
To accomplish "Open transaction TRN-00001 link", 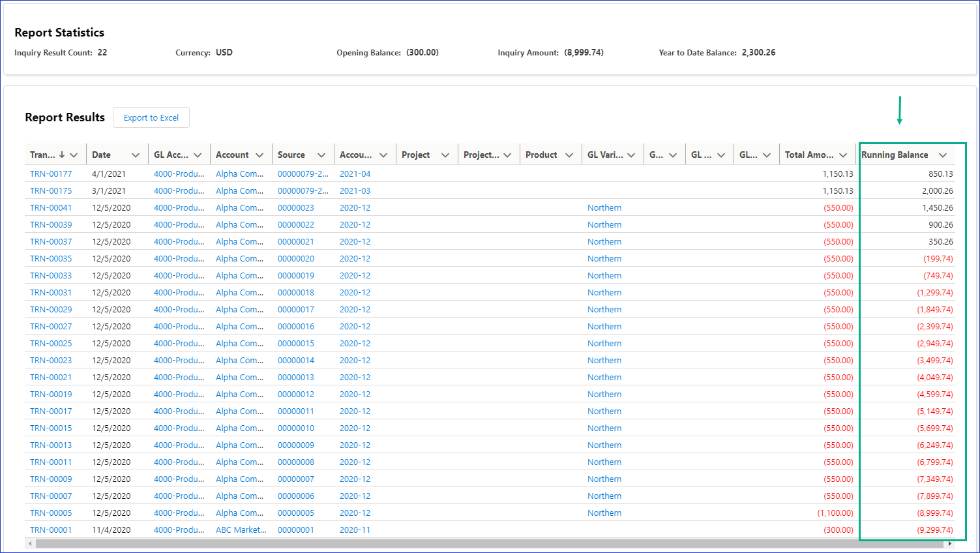I will tap(51, 530).
